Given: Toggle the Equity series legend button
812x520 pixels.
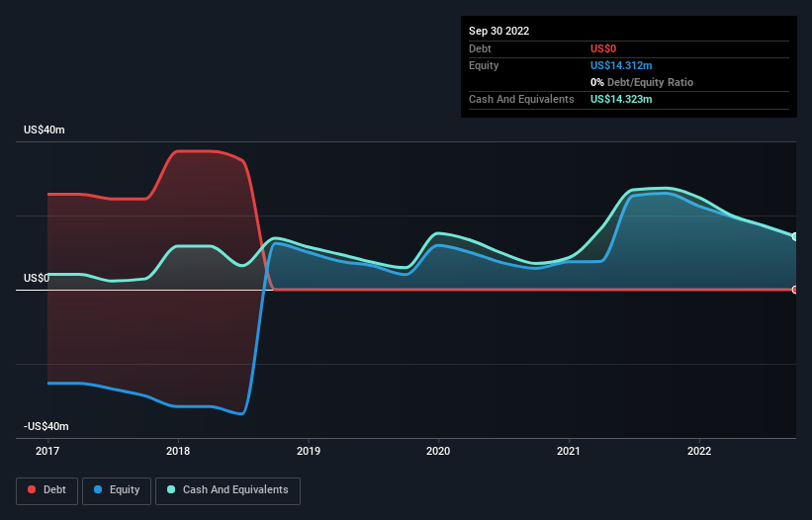Looking at the screenshot, I should click(x=117, y=490).
